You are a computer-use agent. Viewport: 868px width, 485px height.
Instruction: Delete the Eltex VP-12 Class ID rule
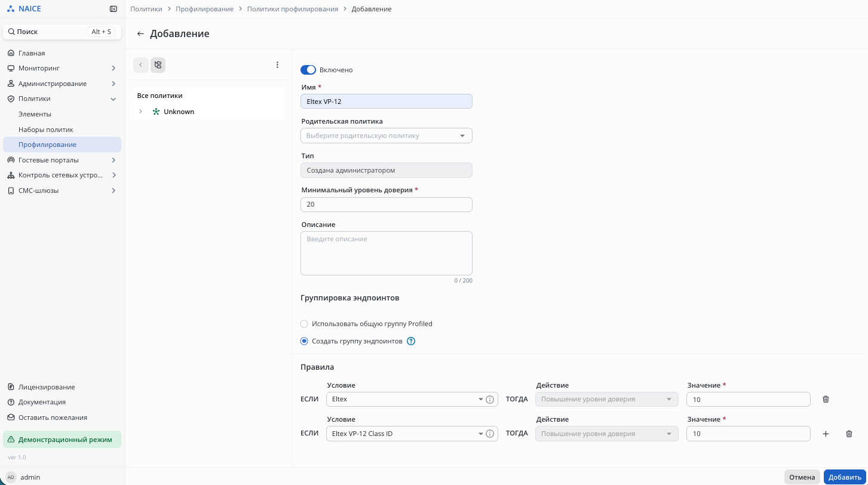849,434
